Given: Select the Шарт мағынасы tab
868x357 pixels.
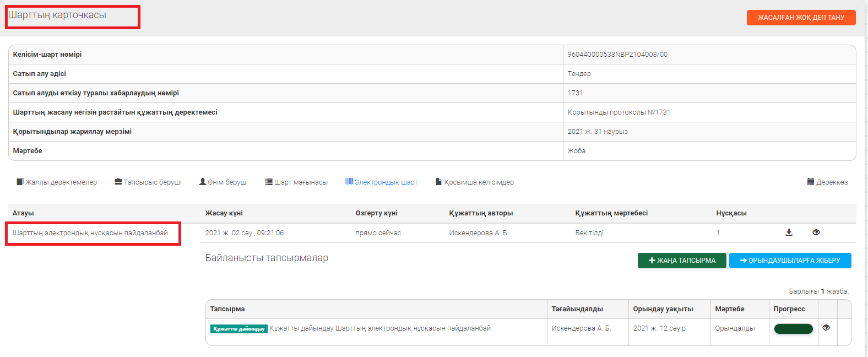Looking at the screenshot, I should coord(296,182).
